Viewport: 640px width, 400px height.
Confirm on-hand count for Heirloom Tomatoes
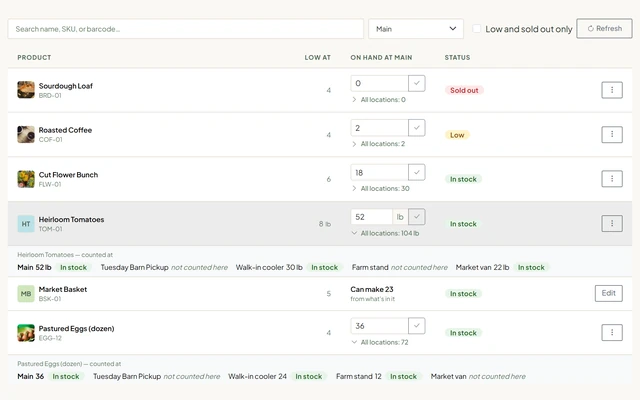coord(417,217)
